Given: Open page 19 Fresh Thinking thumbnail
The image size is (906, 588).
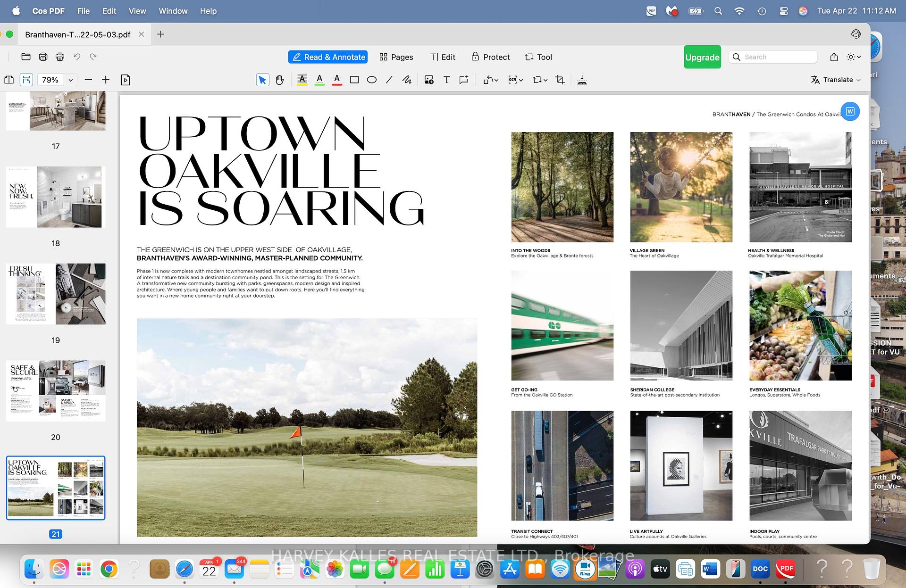Looking at the screenshot, I should click(x=56, y=294).
